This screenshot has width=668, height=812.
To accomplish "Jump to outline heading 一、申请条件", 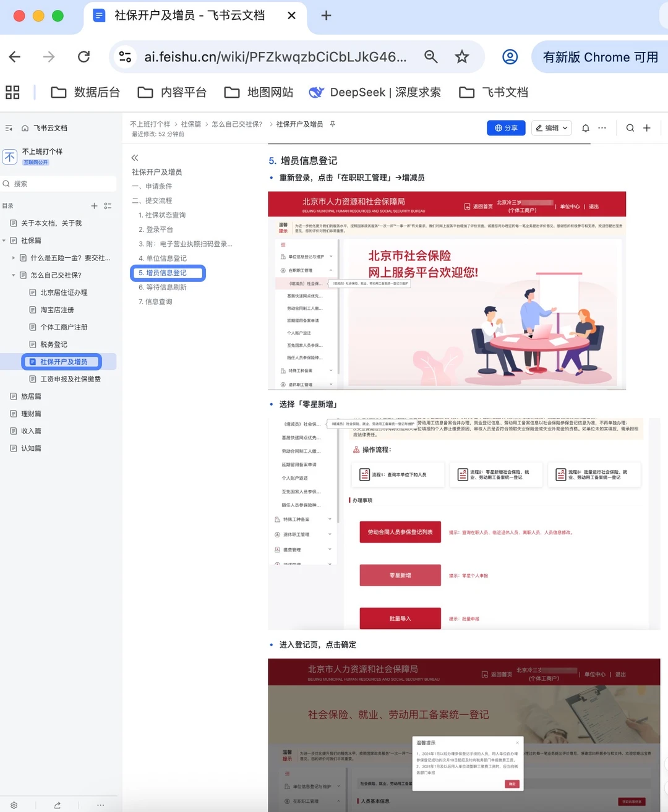I will pyautogui.click(x=152, y=186).
